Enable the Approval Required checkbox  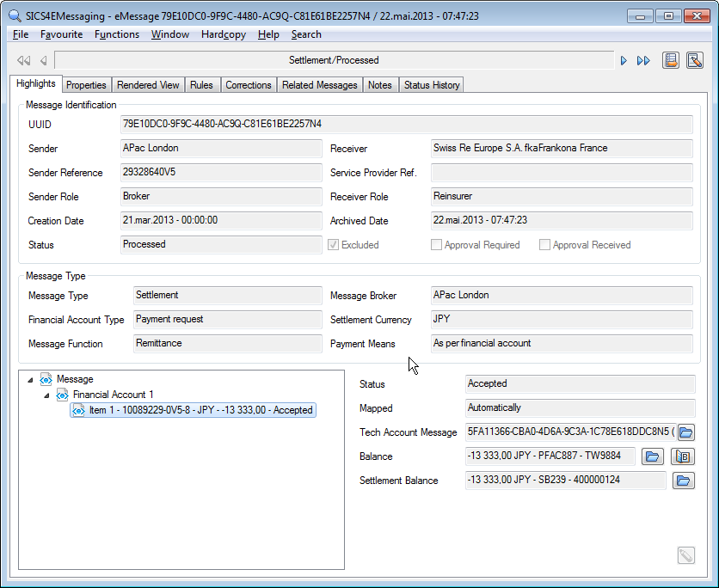tap(436, 245)
